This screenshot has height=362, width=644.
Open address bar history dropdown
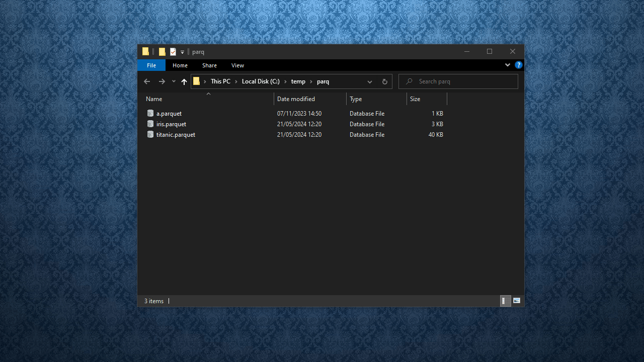370,81
